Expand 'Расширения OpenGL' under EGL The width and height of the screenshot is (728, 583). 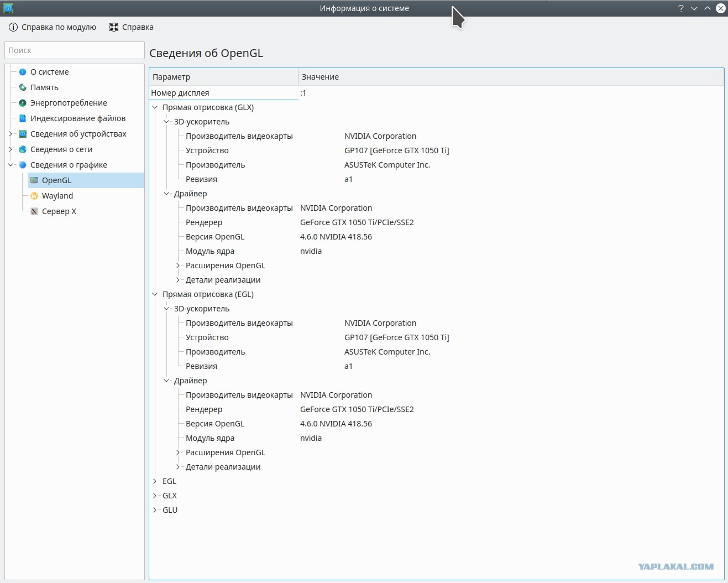(178, 452)
